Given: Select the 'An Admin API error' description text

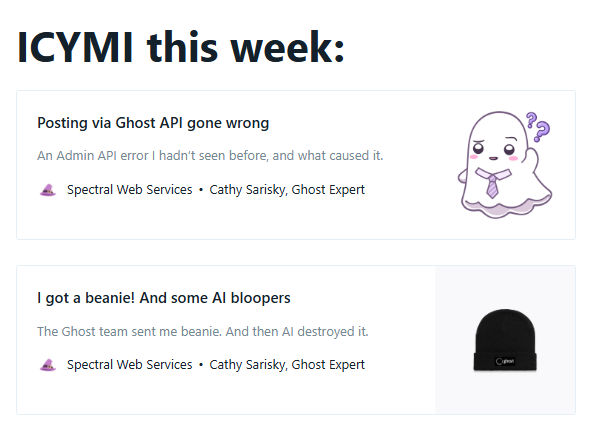Looking at the screenshot, I should coord(210,156).
